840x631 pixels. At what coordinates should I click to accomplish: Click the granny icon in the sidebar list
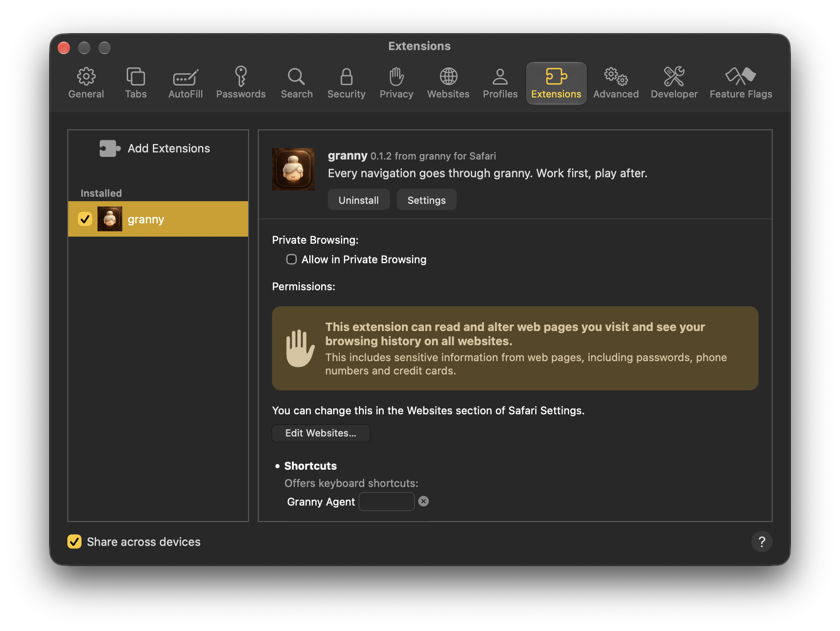[x=110, y=219]
